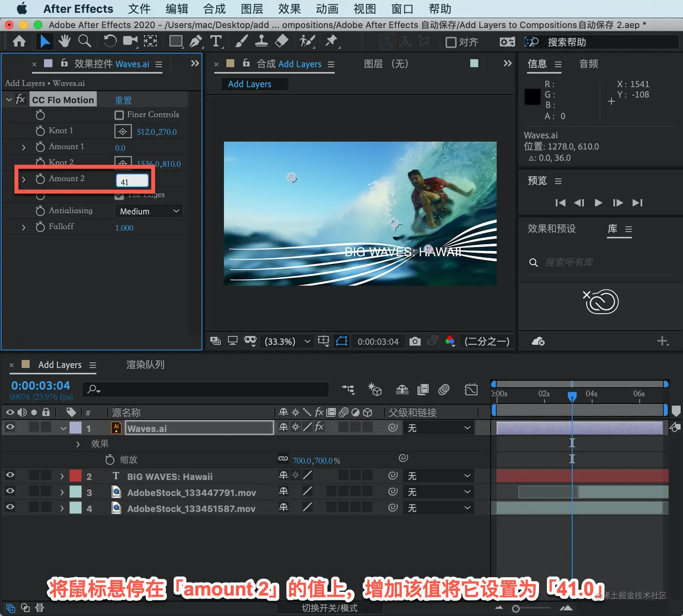This screenshot has height=616, width=683.
Task: Switch to the 音频 tab
Action: tap(589, 64)
